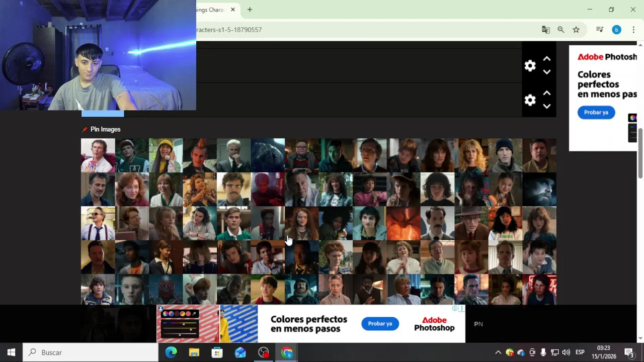This screenshot has height=362, width=644.
Task: Select the man wearing brown fedora hat
Action: click(x=471, y=223)
